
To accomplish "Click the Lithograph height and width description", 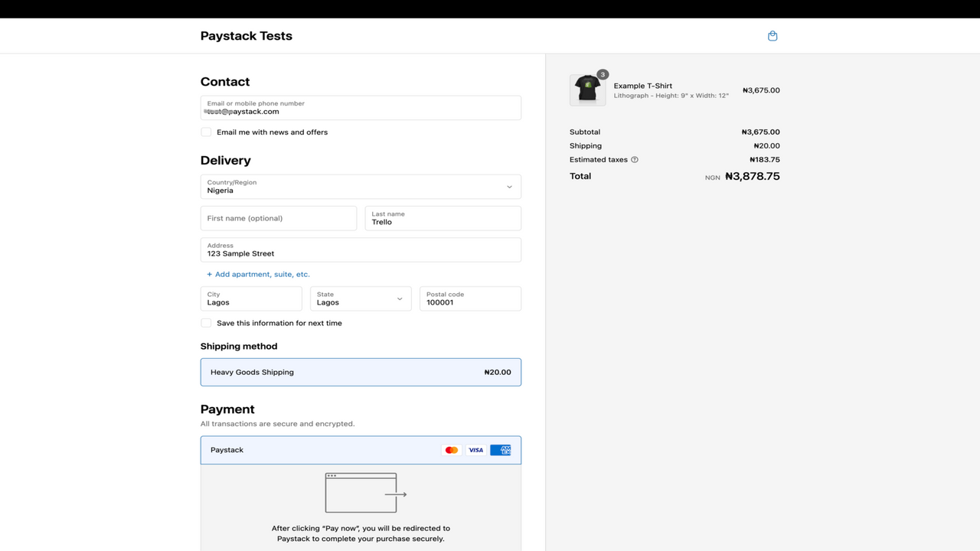I will point(671,96).
